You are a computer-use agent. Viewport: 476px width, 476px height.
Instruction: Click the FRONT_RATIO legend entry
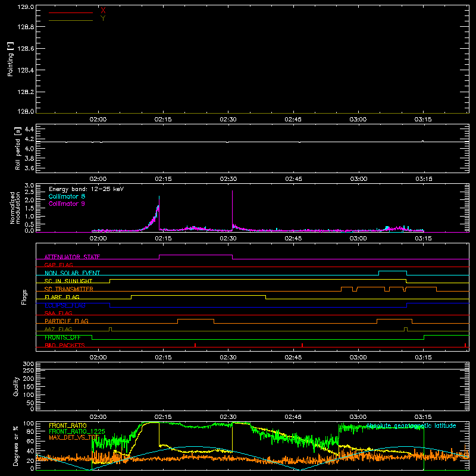68,425
